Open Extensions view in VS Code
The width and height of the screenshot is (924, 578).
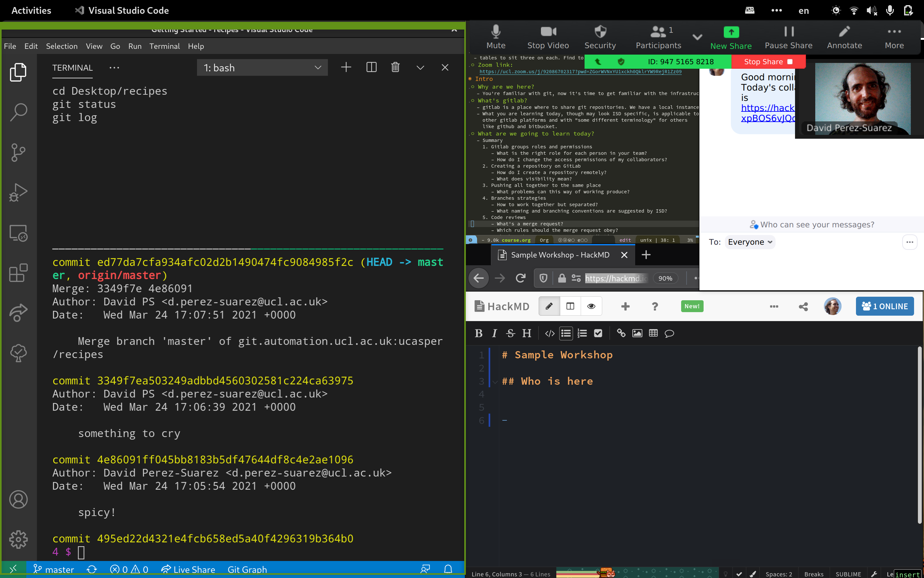coord(18,273)
